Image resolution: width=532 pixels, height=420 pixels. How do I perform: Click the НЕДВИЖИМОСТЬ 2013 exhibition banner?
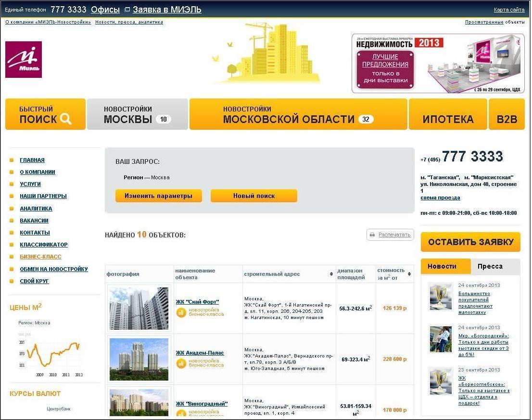(438, 63)
